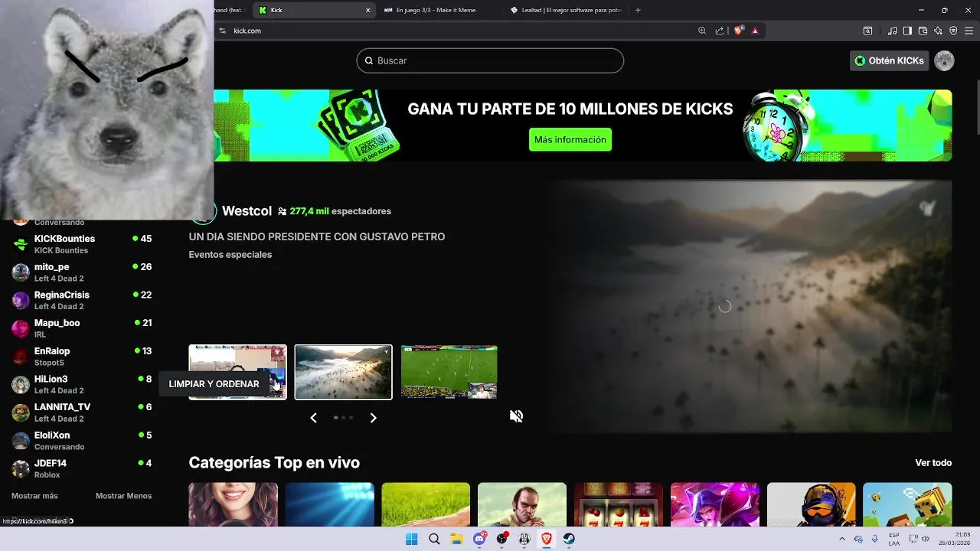The image size is (980, 551).
Task: Click the Brave VPN shield icon
Action: pyautogui.click(x=953, y=31)
